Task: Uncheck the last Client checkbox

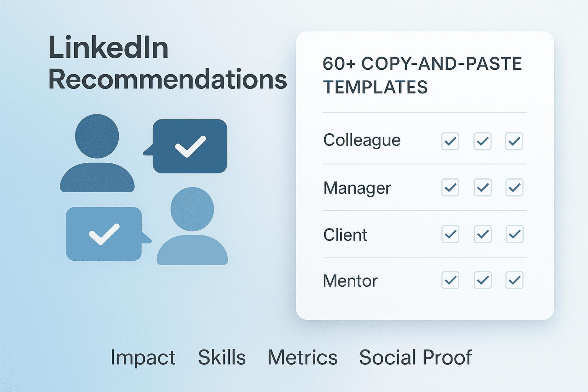Action: [514, 234]
